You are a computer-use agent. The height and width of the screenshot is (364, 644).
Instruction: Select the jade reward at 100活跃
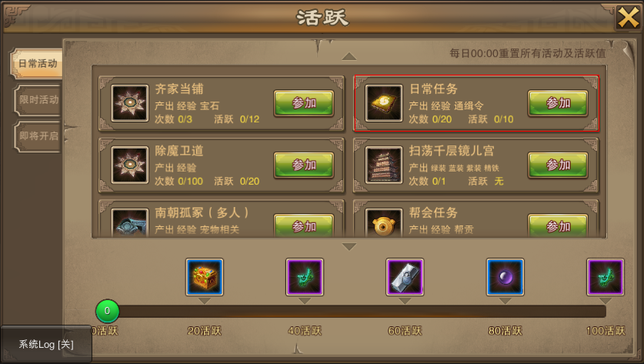pyautogui.click(x=605, y=277)
